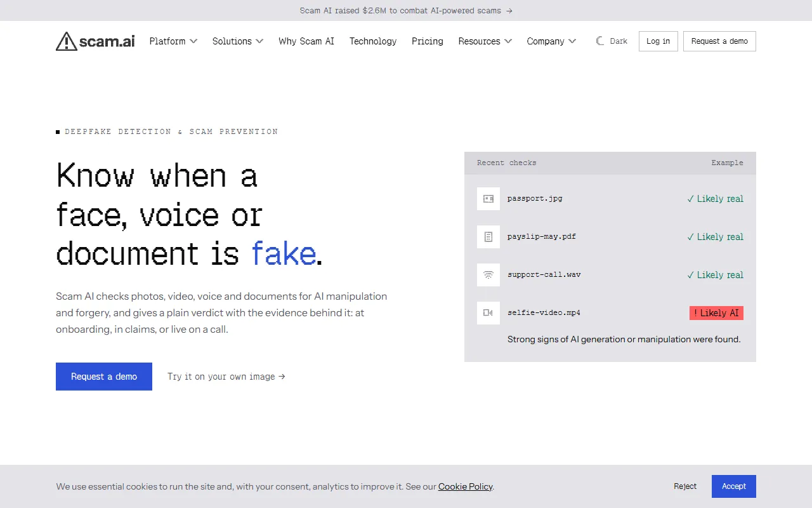This screenshot has width=812, height=508.
Task: Open Try it on your own image link
Action: click(x=226, y=377)
